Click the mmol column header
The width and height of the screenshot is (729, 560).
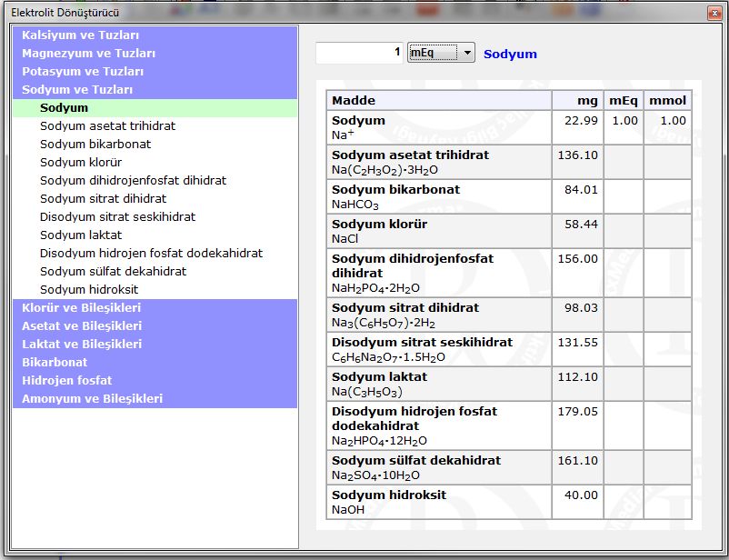(x=667, y=100)
